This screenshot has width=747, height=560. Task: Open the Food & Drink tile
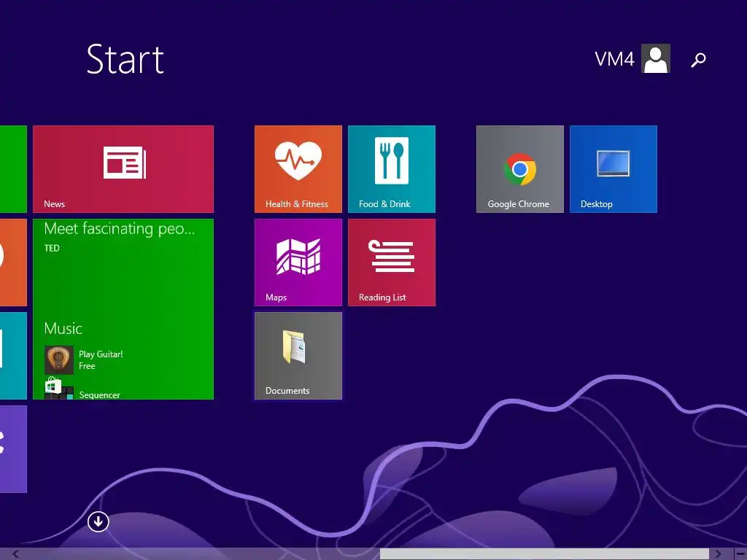click(392, 169)
